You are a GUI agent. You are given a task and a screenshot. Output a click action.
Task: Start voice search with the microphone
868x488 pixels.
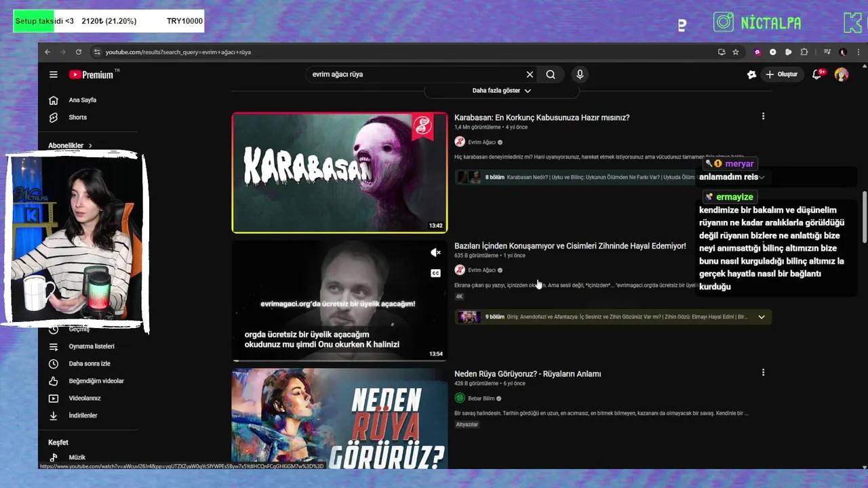pos(580,75)
